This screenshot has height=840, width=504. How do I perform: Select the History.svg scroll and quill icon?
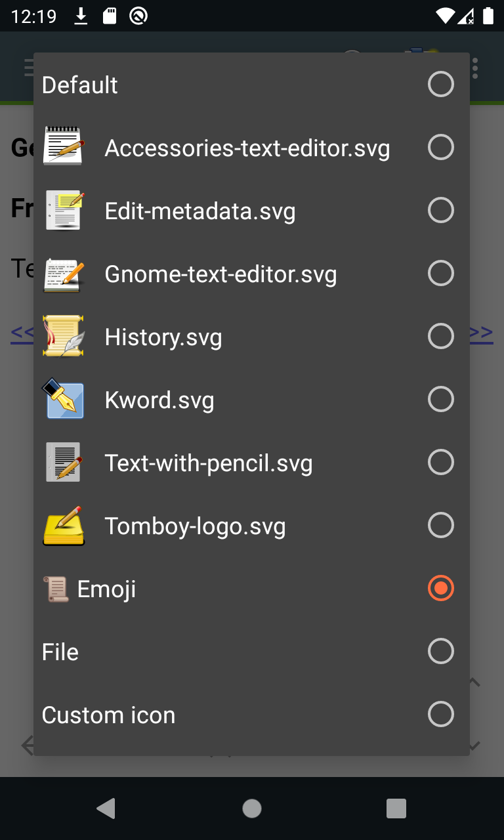click(63, 336)
